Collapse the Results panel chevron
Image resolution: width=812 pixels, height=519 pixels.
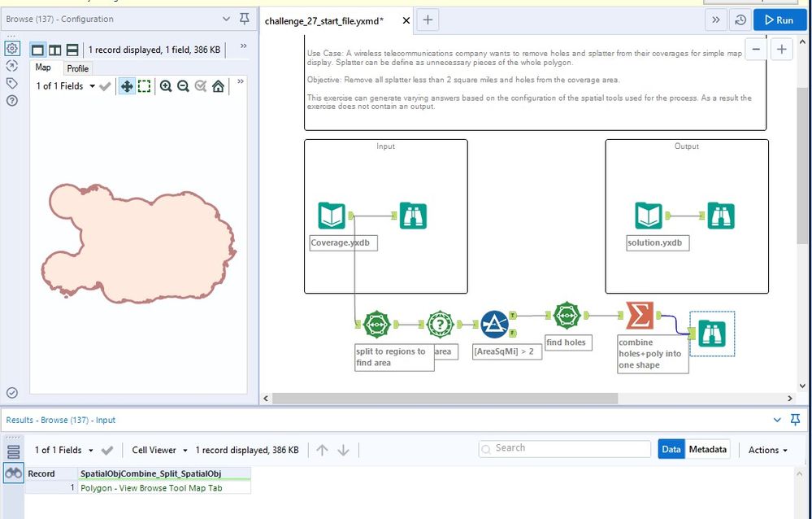[x=777, y=420]
